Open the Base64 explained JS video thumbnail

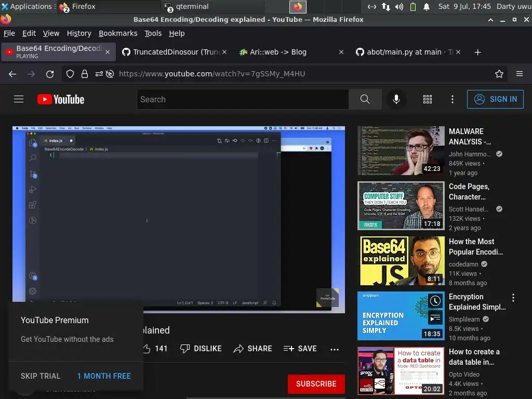[x=401, y=261]
